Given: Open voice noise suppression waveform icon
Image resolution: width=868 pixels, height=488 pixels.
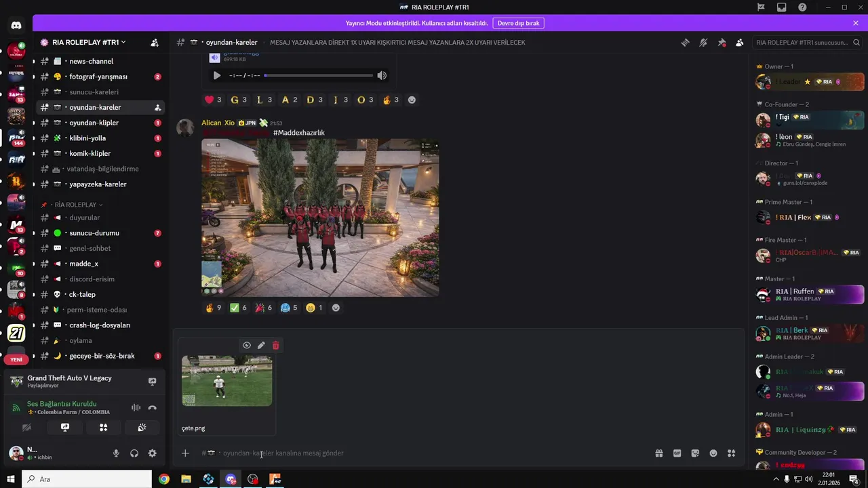Looking at the screenshot, I should pos(136,407).
